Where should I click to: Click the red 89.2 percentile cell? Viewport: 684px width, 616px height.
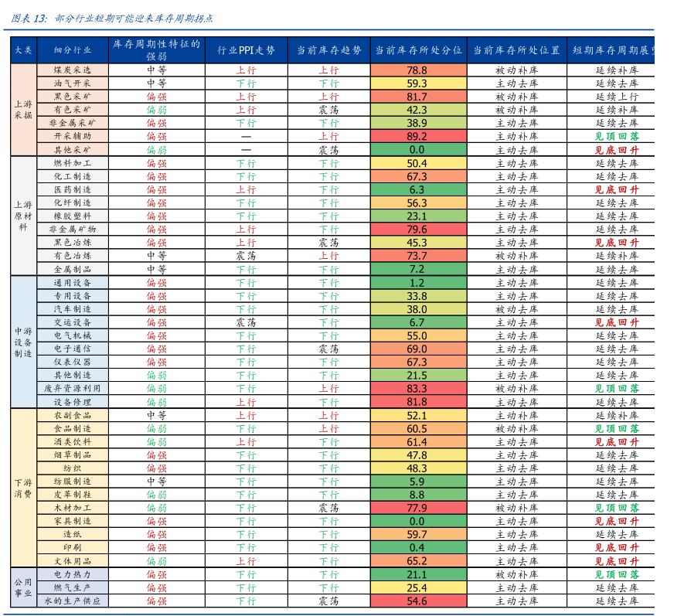tap(417, 136)
